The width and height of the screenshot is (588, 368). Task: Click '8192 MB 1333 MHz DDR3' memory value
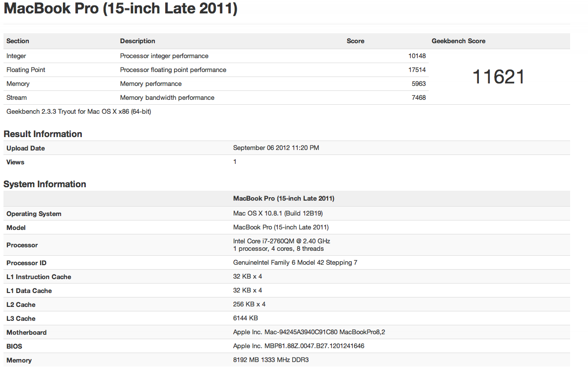271,360
